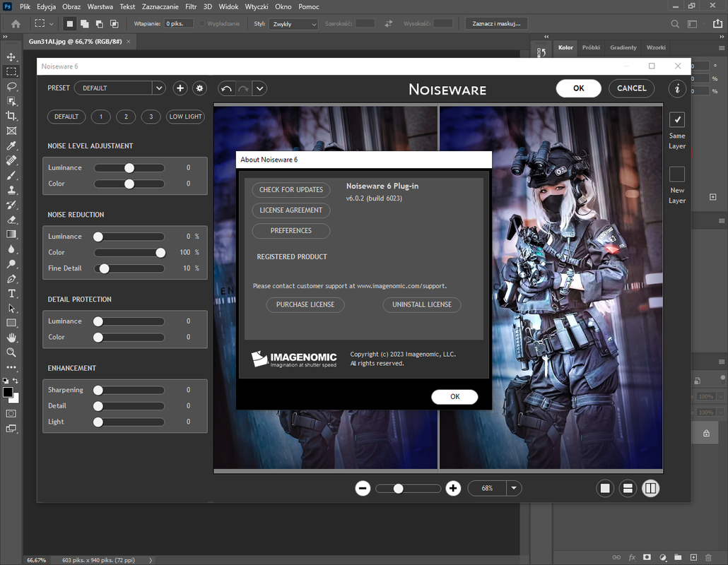728x565 pixels.
Task: Choose Subtract from selection mode
Action: 100,23
